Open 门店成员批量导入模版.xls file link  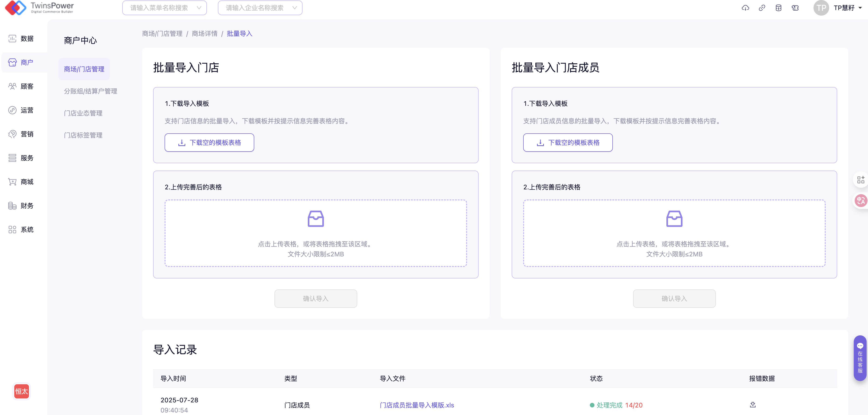(x=417, y=405)
